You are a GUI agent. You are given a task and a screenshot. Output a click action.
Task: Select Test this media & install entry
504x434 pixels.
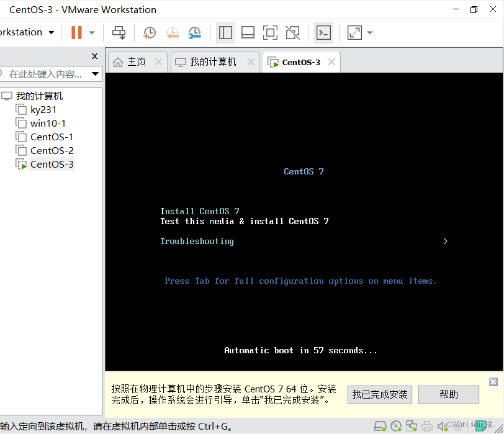[245, 221]
